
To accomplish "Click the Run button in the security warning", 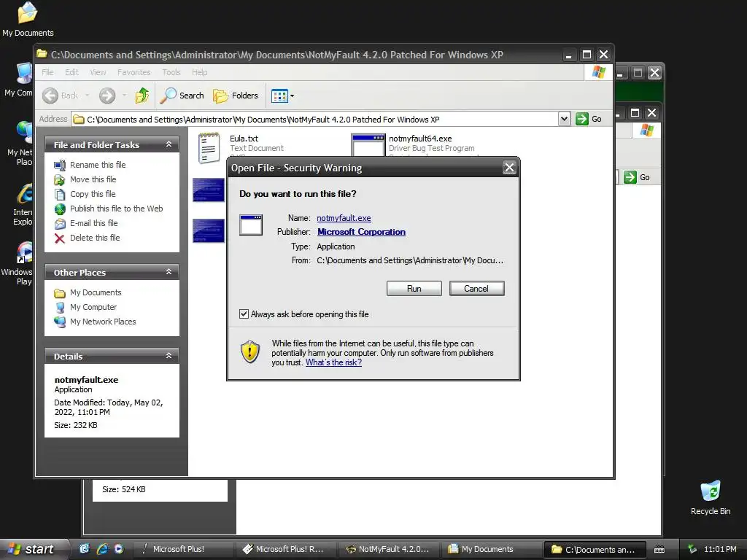I will (414, 289).
